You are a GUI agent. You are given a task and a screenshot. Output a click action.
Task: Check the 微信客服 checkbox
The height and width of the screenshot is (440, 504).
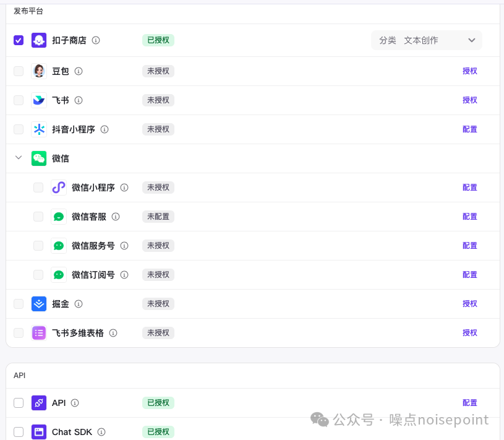pyautogui.click(x=38, y=217)
